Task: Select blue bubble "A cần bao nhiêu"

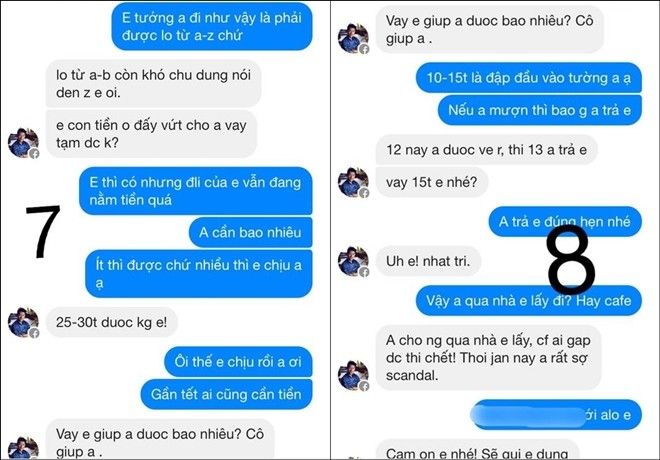Action: [x=250, y=232]
